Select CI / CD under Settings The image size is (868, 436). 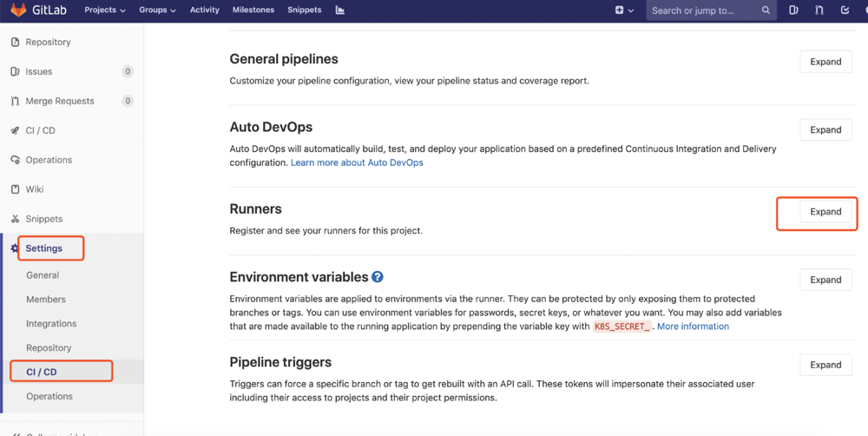pyautogui.click(x=42, y=372)
